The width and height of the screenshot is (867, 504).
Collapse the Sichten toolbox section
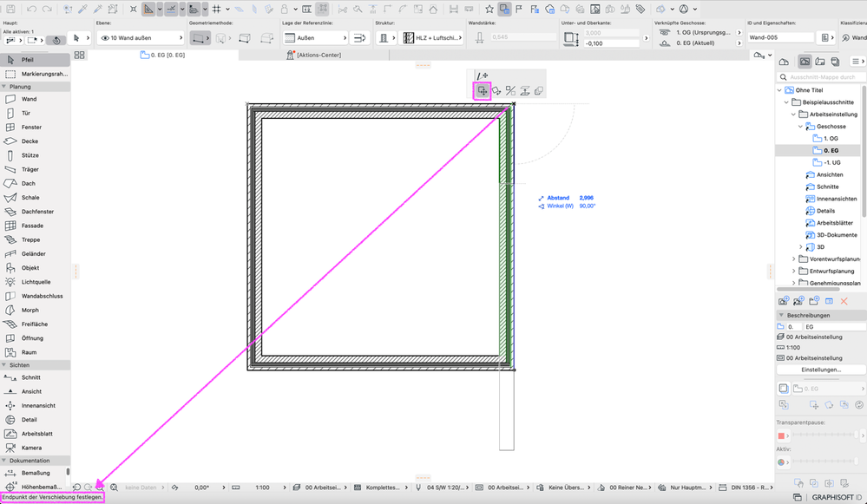pyautogui.click(x=3, y=365)
